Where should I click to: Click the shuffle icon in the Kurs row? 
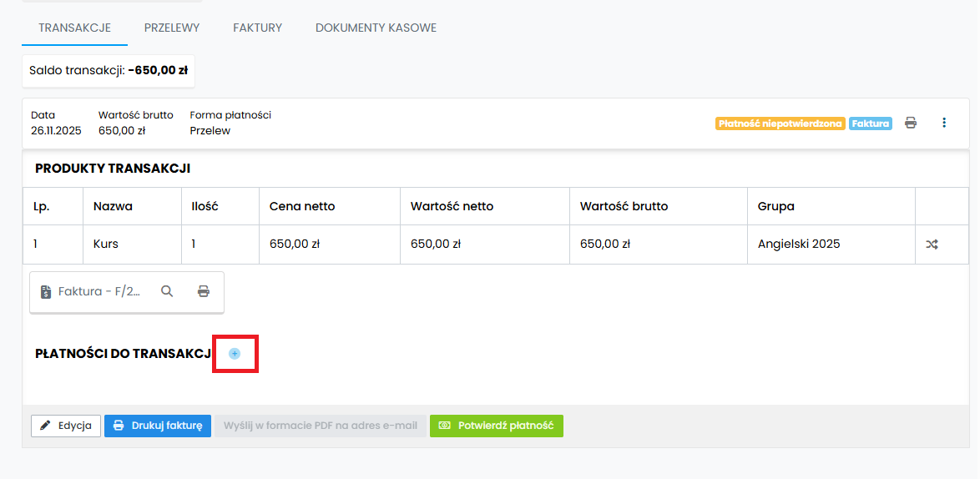[932, 245]
